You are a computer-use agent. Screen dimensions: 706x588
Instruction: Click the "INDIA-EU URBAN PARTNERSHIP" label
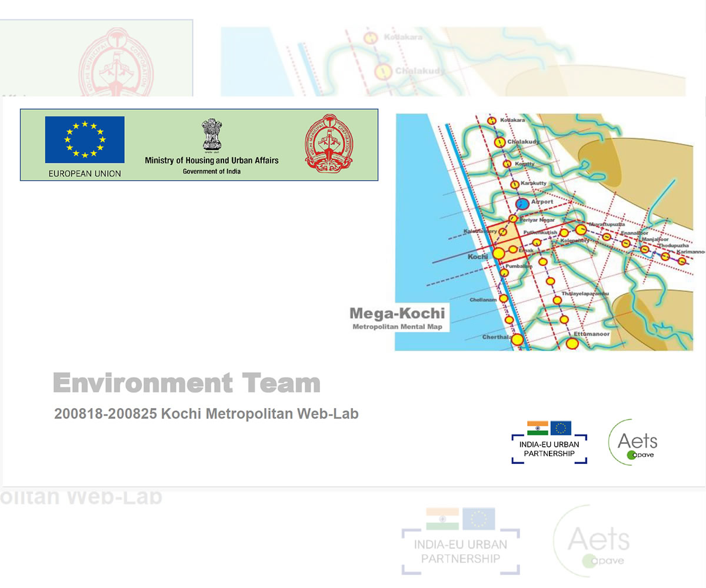pyautogui.click(x=550, y=449)
